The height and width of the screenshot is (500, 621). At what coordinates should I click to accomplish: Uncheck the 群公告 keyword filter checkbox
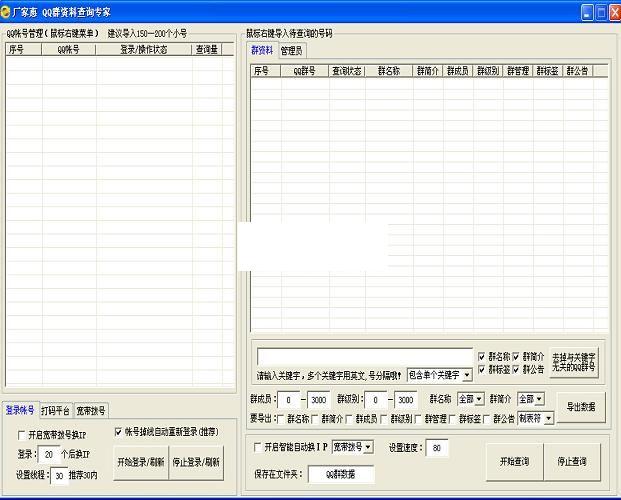516,369
